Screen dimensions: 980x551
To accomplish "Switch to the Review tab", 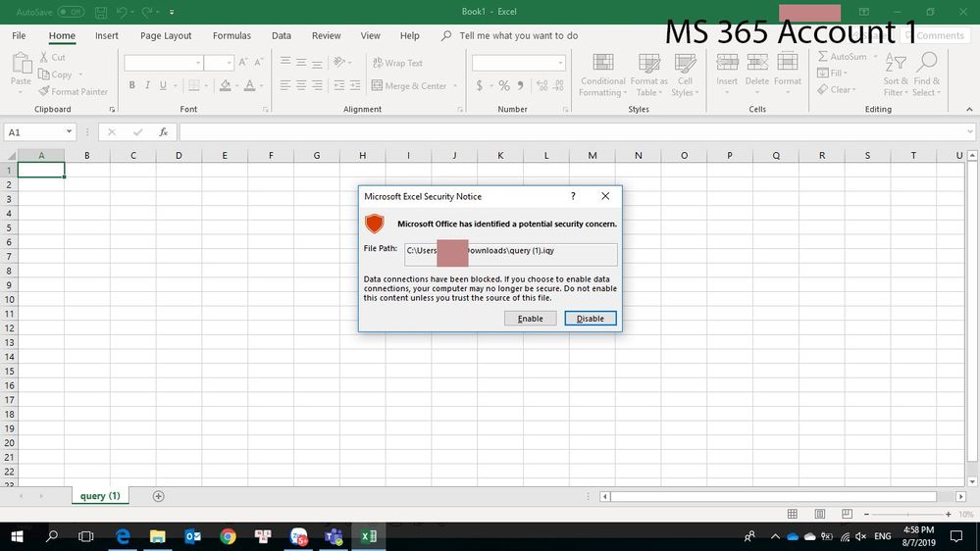I will click(x=327, y=35).
